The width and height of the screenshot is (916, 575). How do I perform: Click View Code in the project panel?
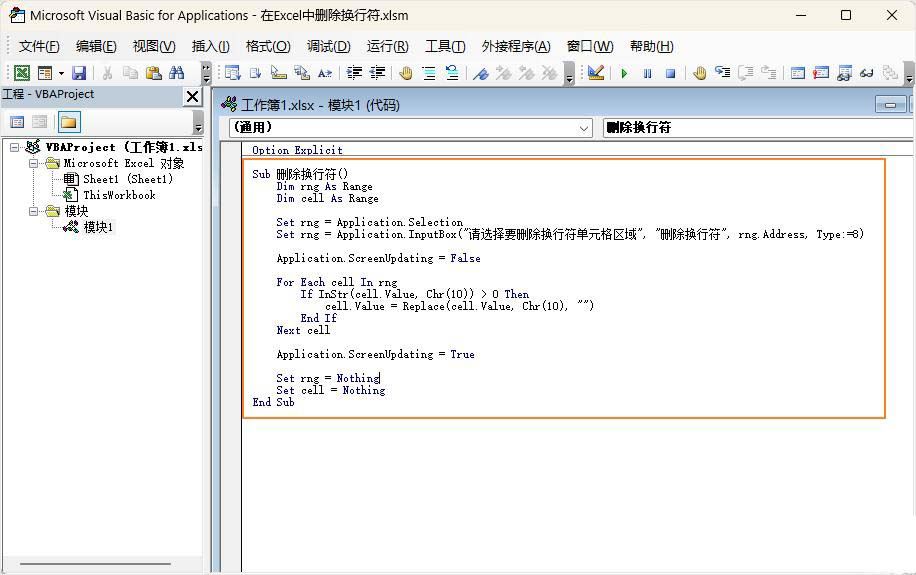(17, 122)
